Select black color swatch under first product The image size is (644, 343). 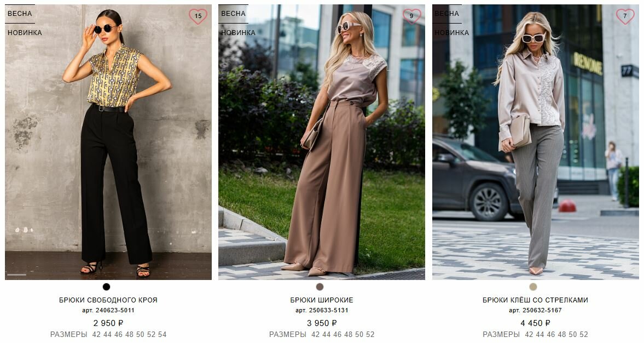106,287
